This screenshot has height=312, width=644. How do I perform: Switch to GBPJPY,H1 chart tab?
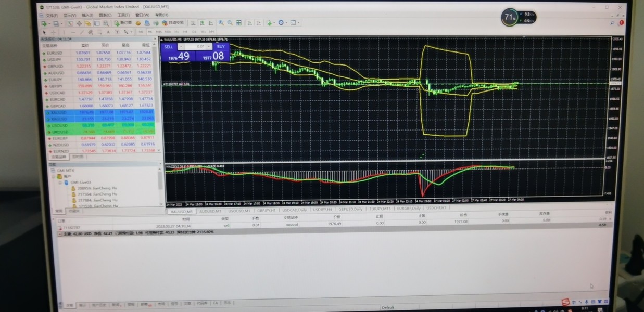267,210
